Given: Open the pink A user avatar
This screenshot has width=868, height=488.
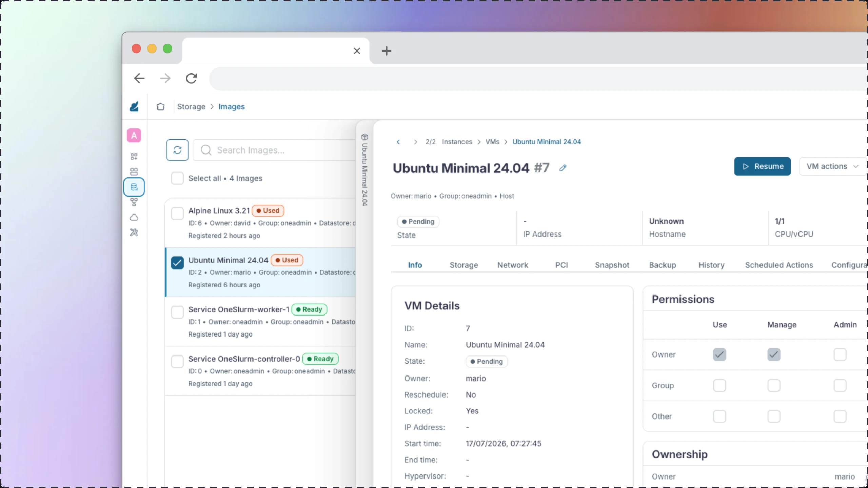Looking at the screenshot, I should click(134, 136).
